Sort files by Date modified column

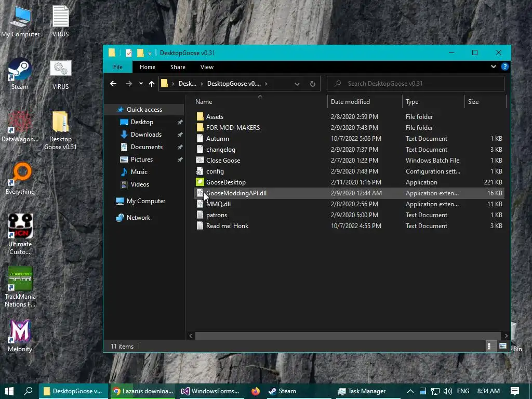pyautogui.click(x=365, y=102)
